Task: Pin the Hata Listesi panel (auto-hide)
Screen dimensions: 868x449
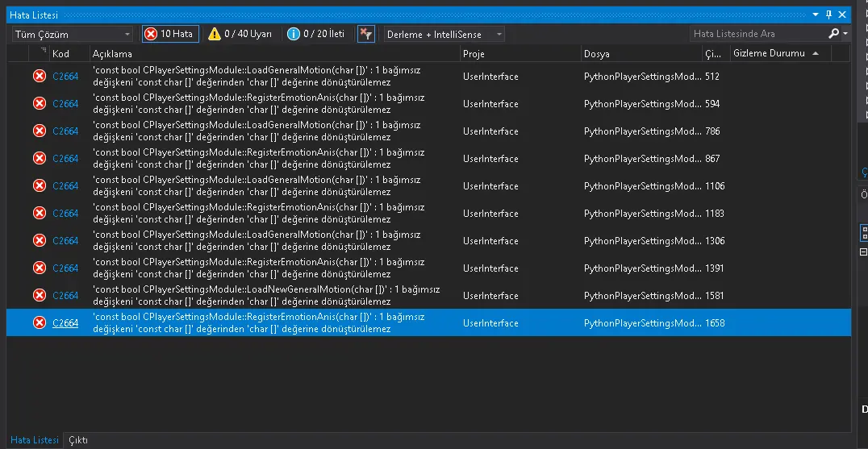Action: pyautogui.click(x=828, y=15)
